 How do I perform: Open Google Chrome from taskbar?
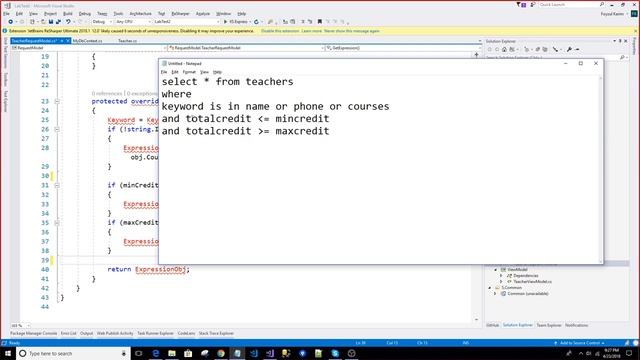(221, 353)
